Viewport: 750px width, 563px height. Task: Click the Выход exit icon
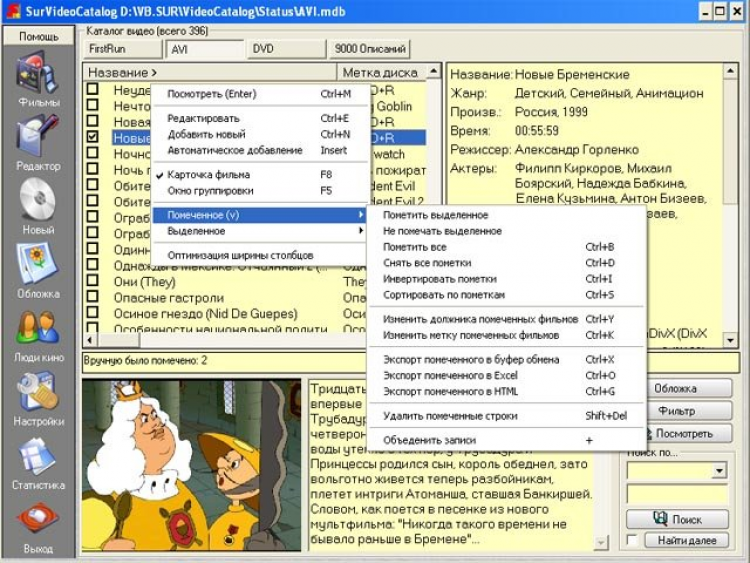pyautogui.click(x=38, y=519)
